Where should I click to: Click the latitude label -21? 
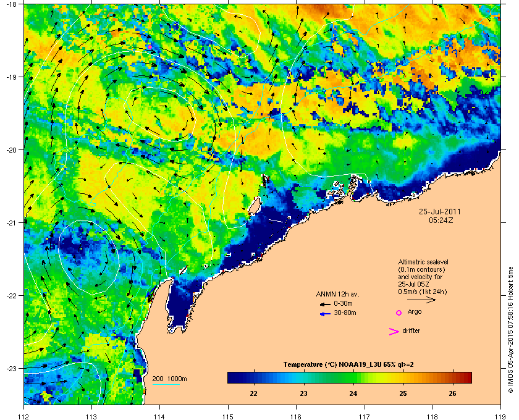[x=11, y=222]
